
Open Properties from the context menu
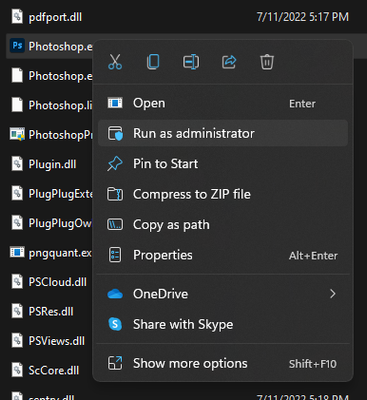click(223, 255)
